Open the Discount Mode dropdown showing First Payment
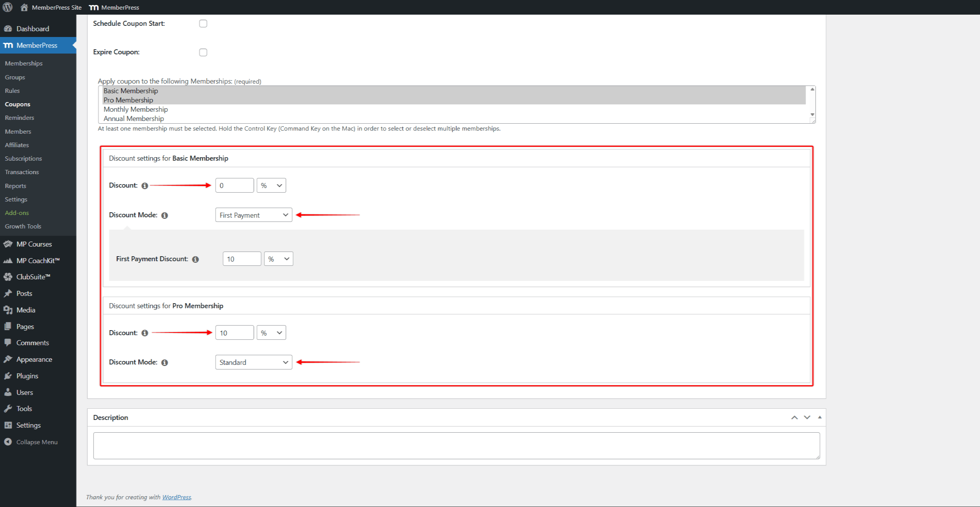 click(253, 215)
